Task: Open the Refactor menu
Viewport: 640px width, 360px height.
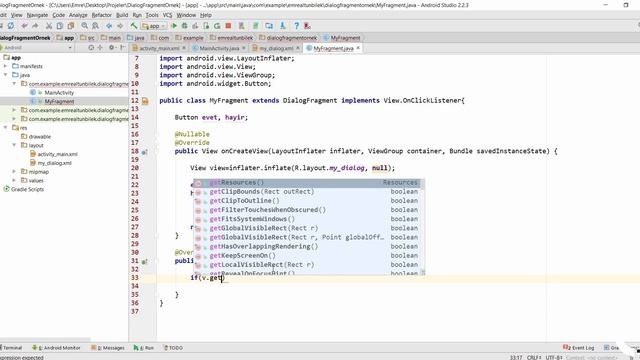Action: [x=101, y=15]
